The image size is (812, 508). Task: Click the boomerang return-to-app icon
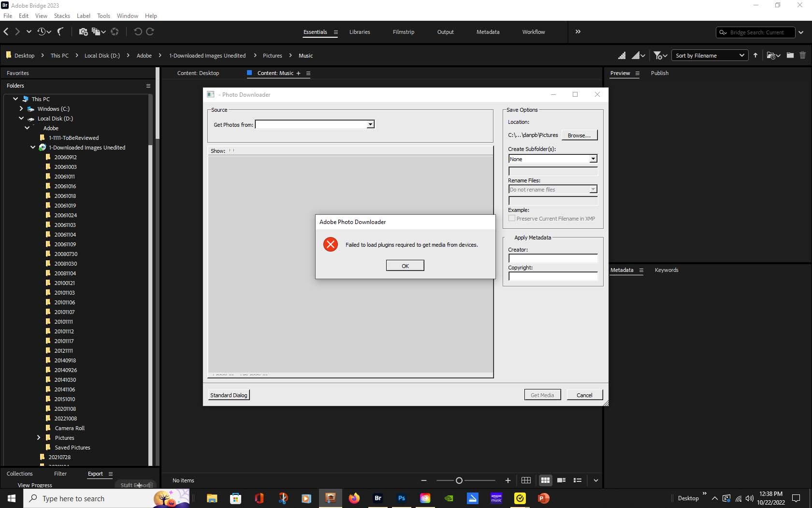click(60, 32)
